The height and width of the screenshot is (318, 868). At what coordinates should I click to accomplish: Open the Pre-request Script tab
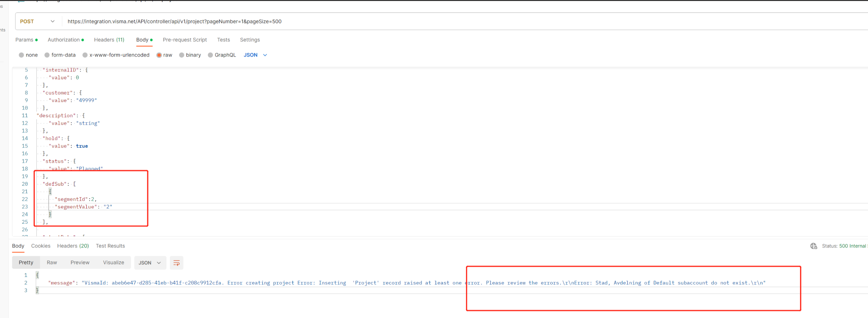(185, 40)
